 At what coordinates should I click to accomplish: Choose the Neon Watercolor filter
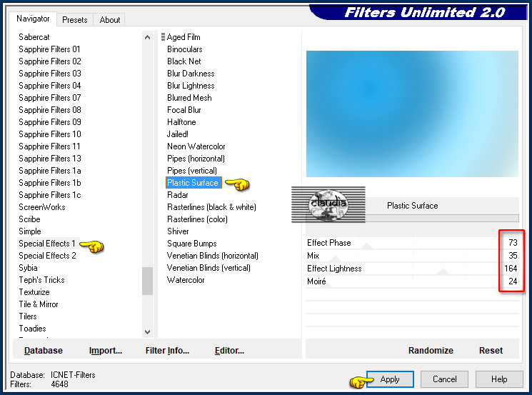click(196, 146)
